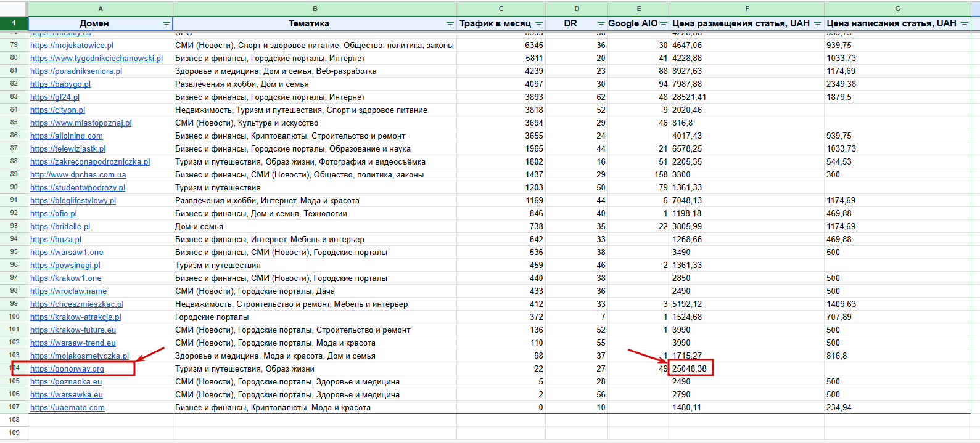Image resolution: width=980 pixels, height=443 pixels.
Task: Open the powsinogi.pl link
Action: coord(65,265)
